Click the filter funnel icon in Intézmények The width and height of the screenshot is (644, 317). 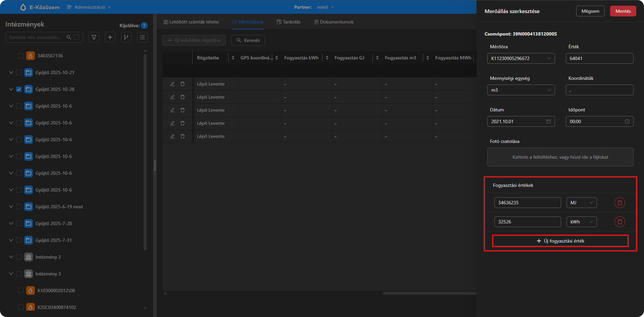coord(94,37)
